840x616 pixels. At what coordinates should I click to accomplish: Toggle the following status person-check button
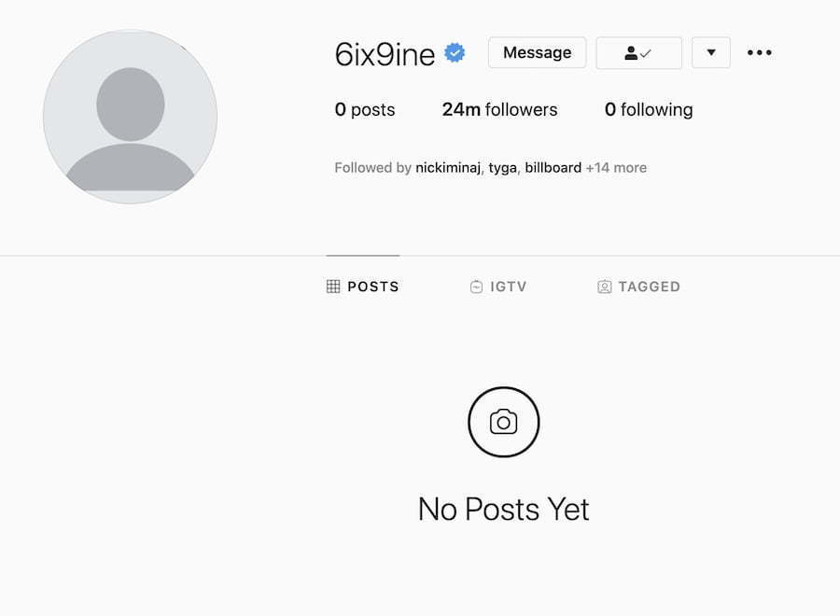pos(638,53)
